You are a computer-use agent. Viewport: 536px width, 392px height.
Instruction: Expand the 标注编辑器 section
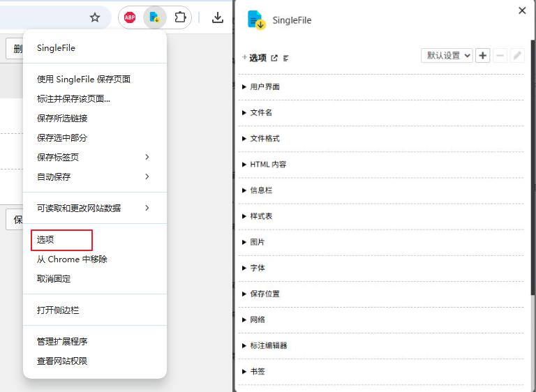[x=381, y=346]
